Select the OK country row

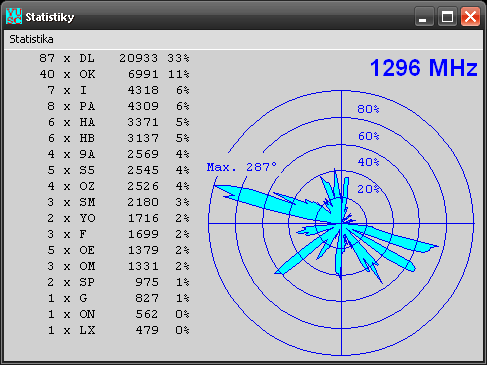(114, 74)
